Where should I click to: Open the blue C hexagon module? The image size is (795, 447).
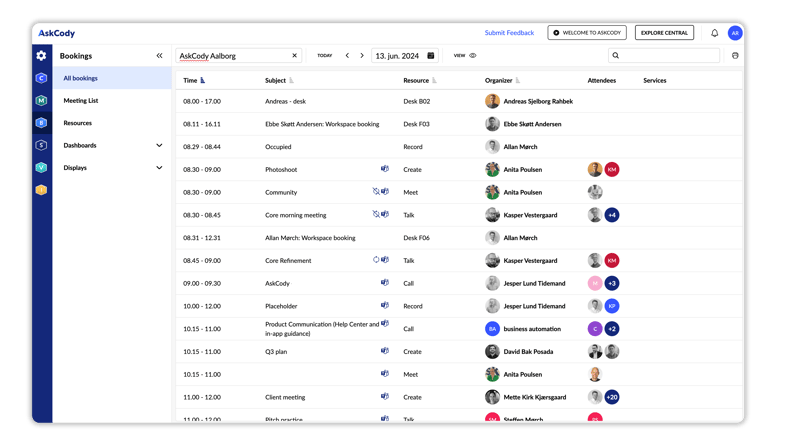pos(41,78)
